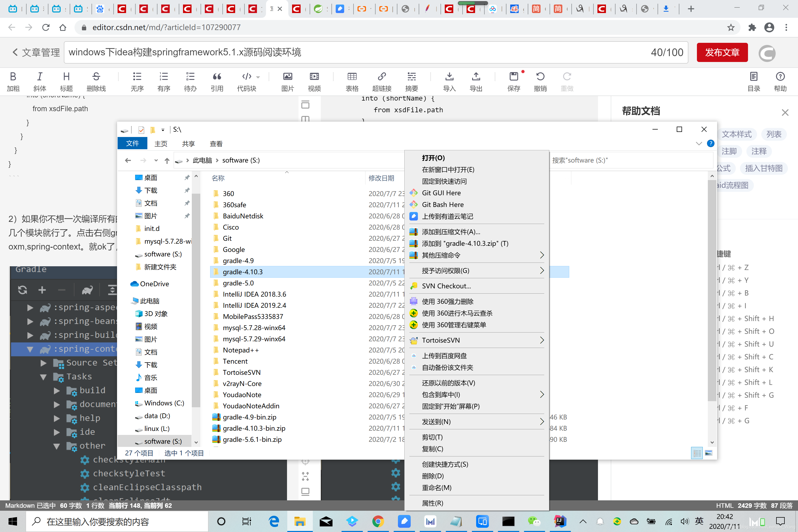Insert code block (代码块)
Image resolution: width=798 pixels, height=532 pixels.
click(x=247, y=81)
